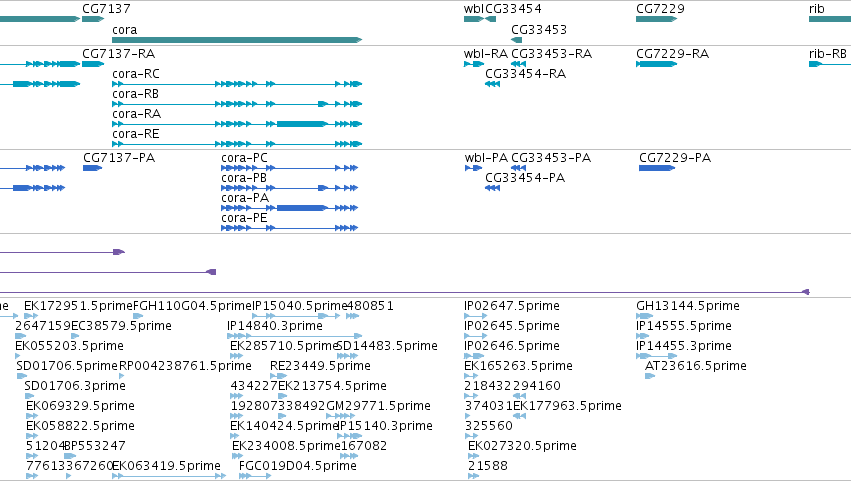Select the CG7229-PA protein label
This screenshot has width=851, height=481.
coord(675,158)
